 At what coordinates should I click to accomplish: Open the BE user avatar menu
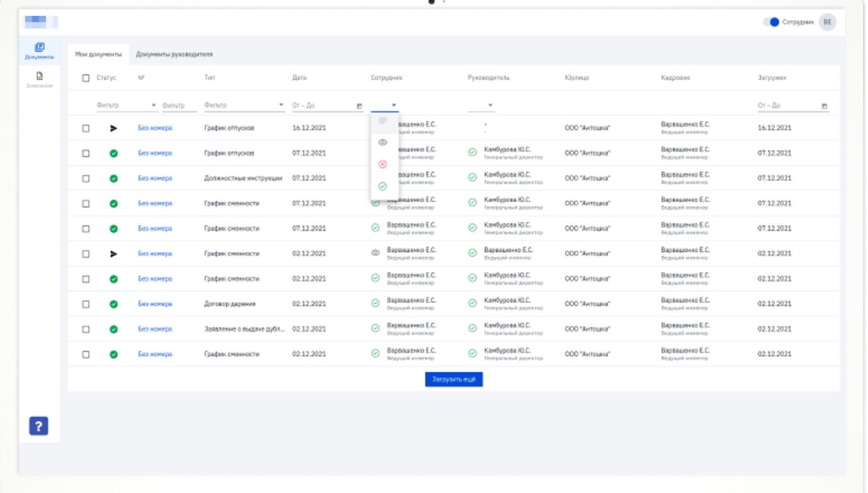tap(827, 22)
